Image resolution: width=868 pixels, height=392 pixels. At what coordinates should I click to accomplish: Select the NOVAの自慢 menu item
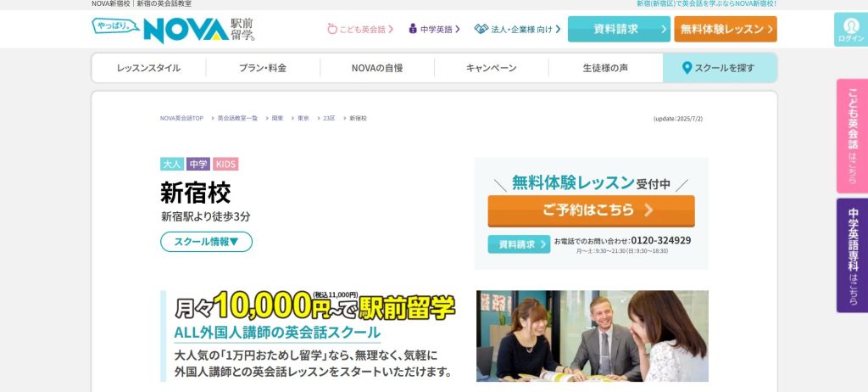(377, 68)
